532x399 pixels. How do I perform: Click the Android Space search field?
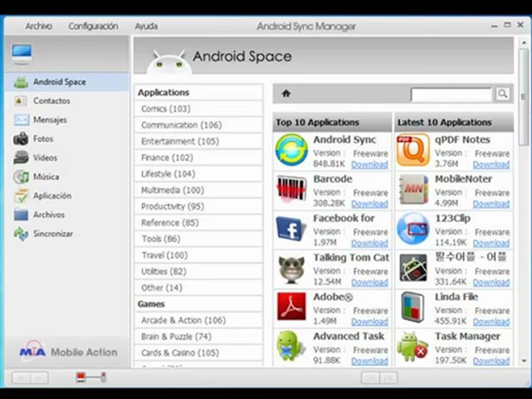click(x=452, y=95)
